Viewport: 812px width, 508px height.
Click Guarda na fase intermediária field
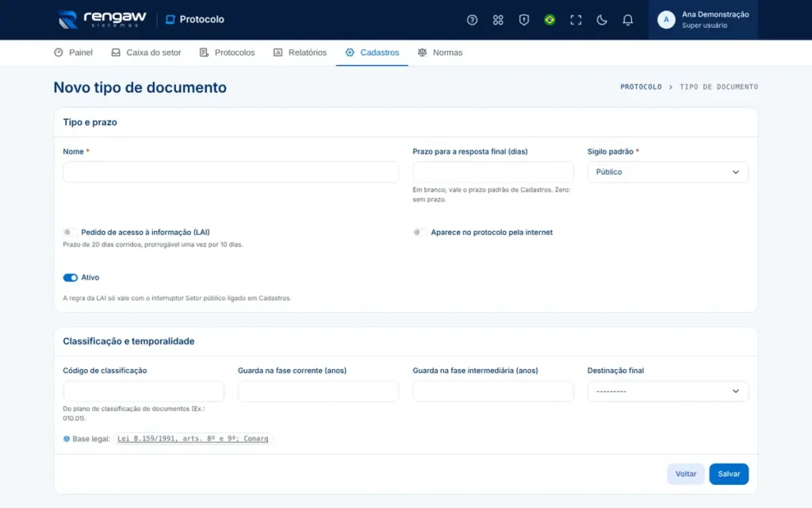492,391
